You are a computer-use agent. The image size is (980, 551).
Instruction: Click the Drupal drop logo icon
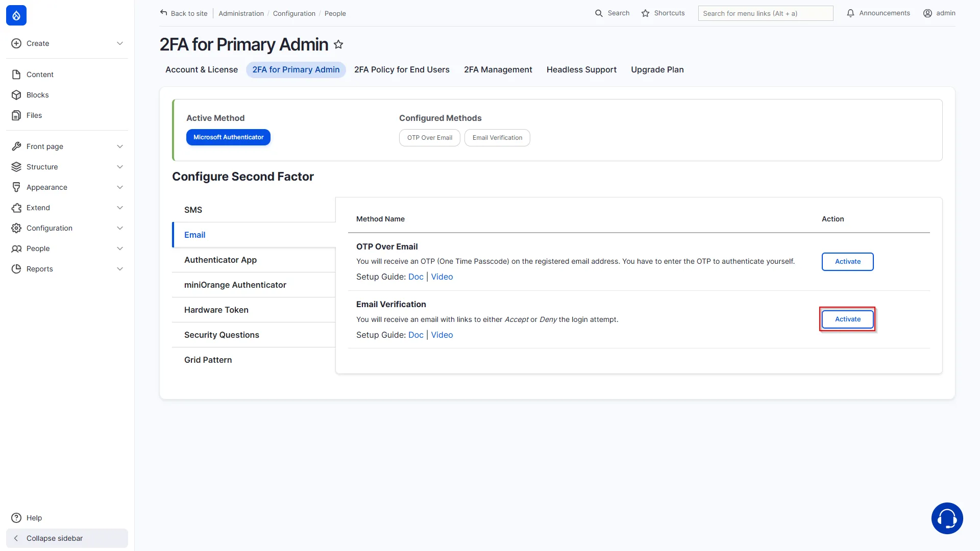click(16, 15)
